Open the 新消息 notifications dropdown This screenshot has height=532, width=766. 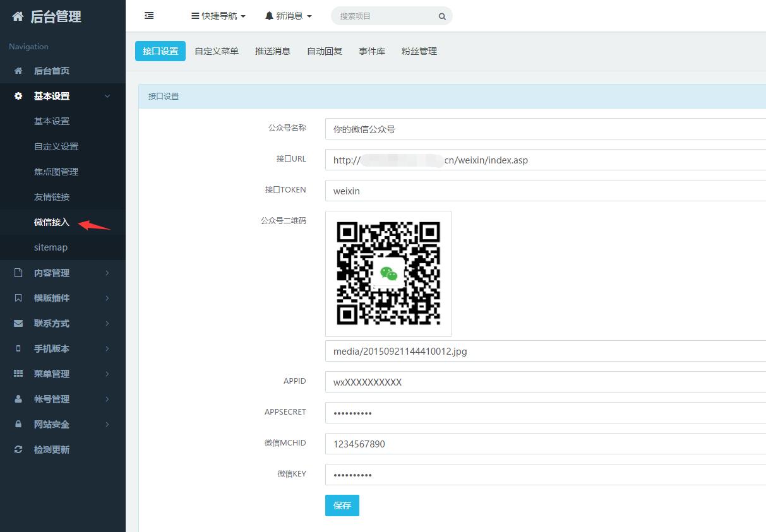tap(289, 16)
